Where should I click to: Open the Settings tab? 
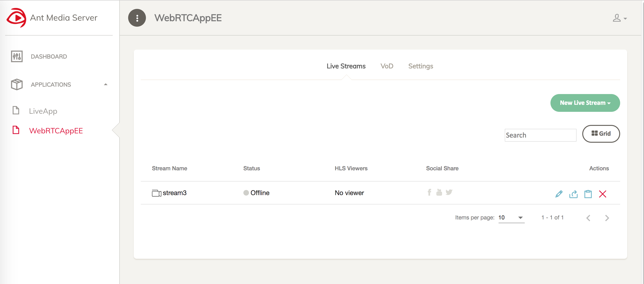[x=420, y=66]
